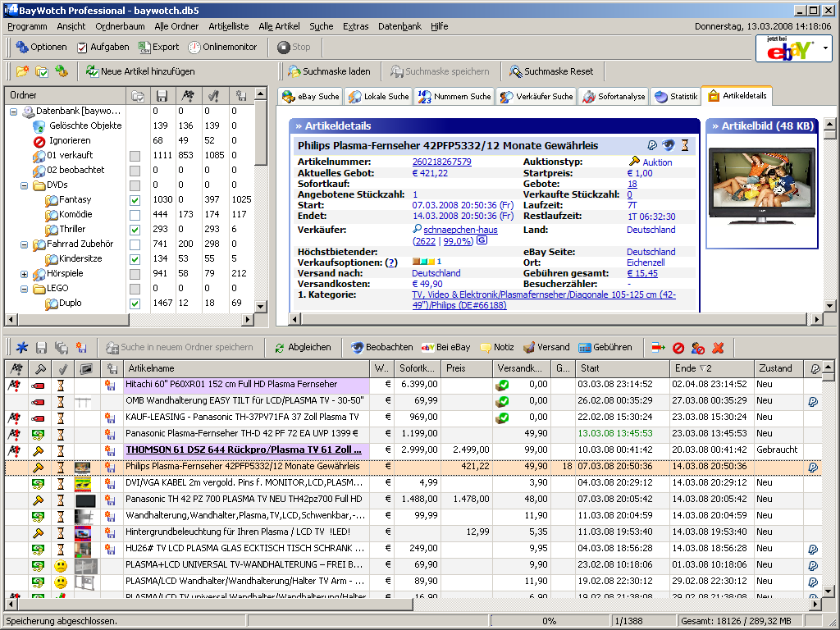The width and height of the screenshot is (840, 630).
Task: Launch the Onlinemonitor
Action: 222,47
